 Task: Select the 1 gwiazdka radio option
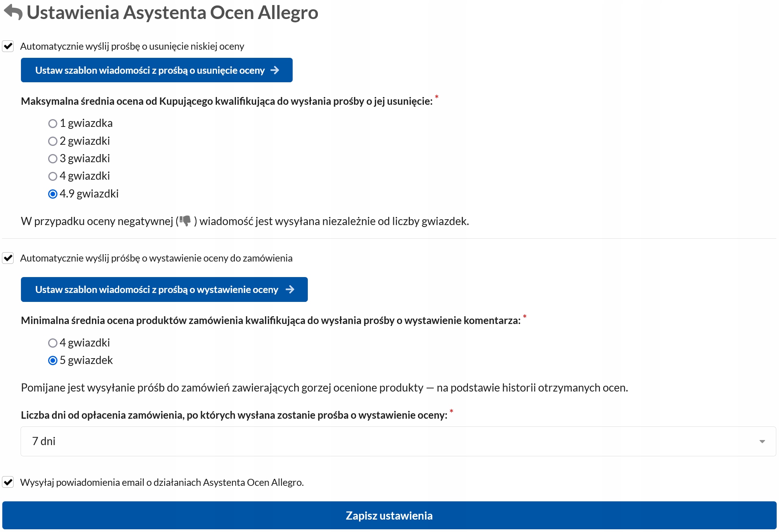coord(53,123)
